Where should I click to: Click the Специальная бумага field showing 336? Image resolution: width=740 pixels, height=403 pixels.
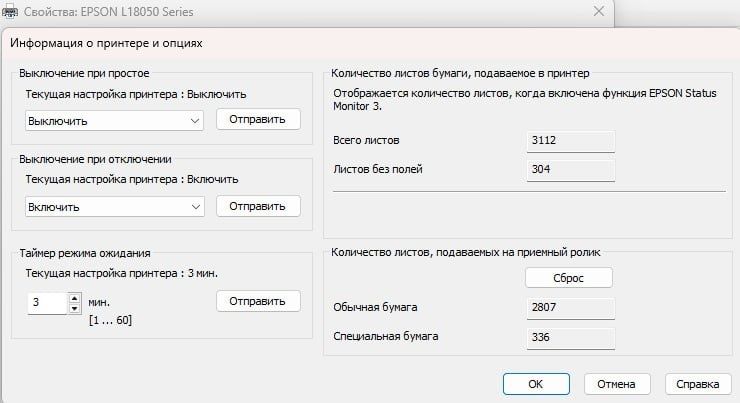[x=571, y=338]
